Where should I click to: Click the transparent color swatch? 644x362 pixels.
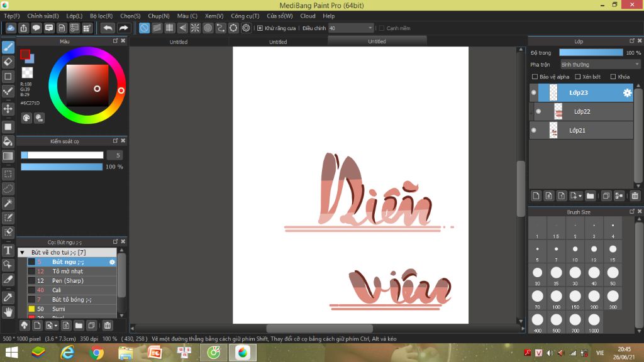(27, 73)
